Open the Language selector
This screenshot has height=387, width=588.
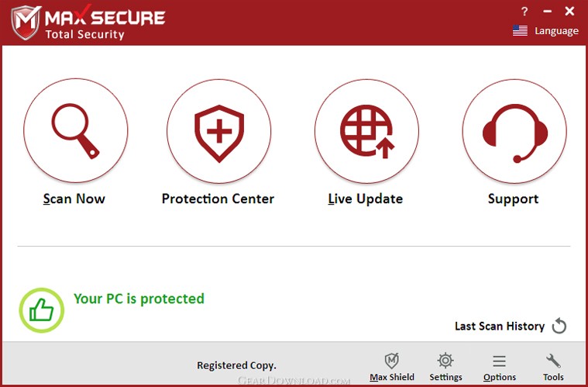click(556, 31)
